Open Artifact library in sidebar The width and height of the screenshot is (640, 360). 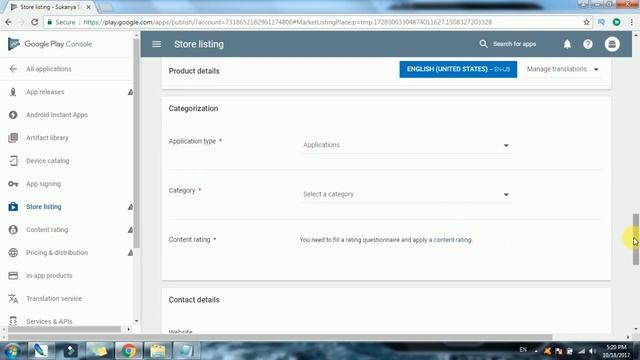[47, 138]
